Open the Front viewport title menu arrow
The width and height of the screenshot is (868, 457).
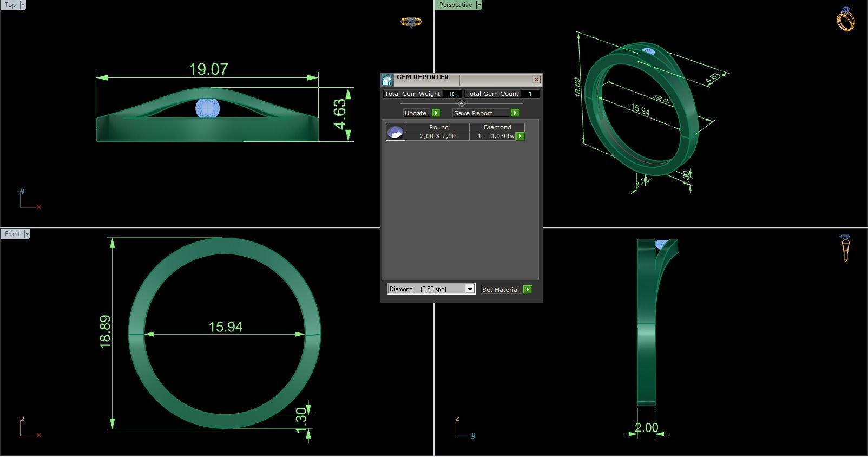point(27,234)
